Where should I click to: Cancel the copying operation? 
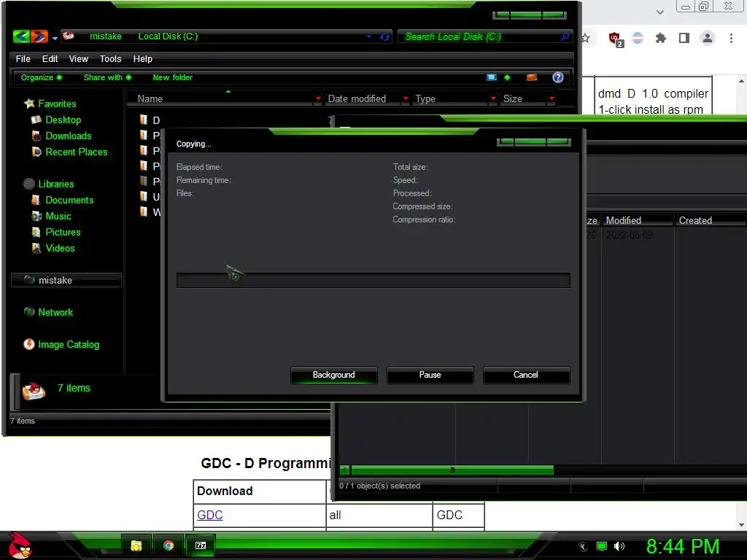pos(526,375)
